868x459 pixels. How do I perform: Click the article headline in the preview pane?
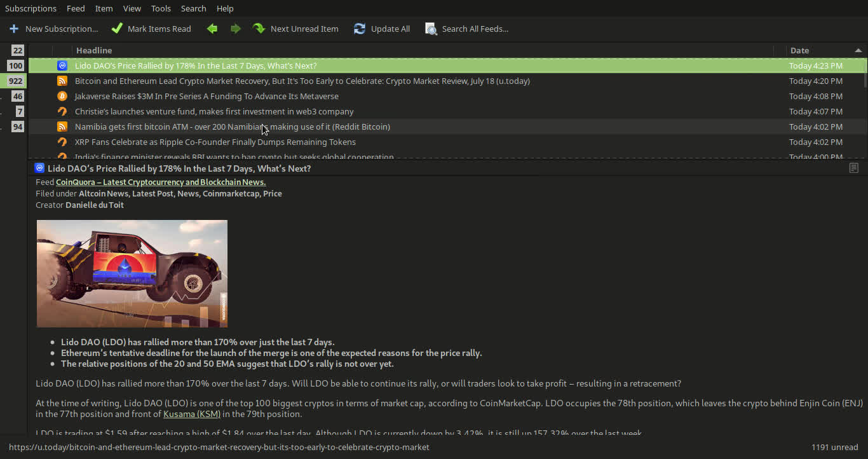point(179,168)
